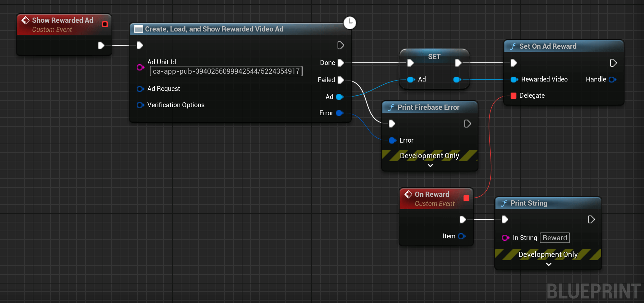Click the Verification Options input pin
The width and height of the screenshot is (644, 303).
click(x=140, y=105)
